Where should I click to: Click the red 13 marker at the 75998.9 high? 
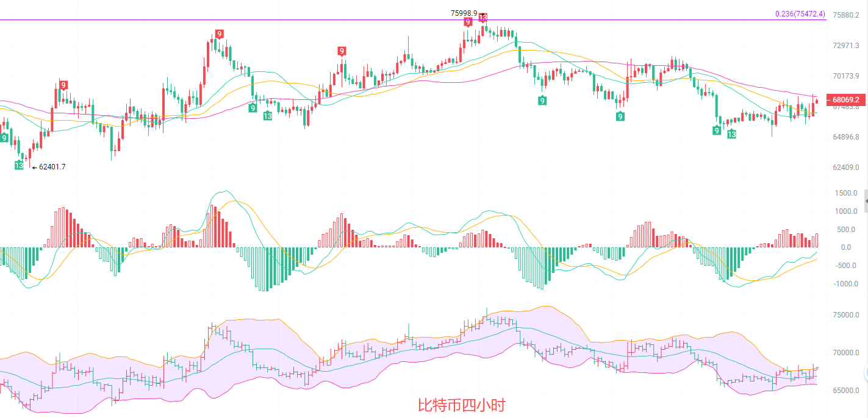[482, 18]
